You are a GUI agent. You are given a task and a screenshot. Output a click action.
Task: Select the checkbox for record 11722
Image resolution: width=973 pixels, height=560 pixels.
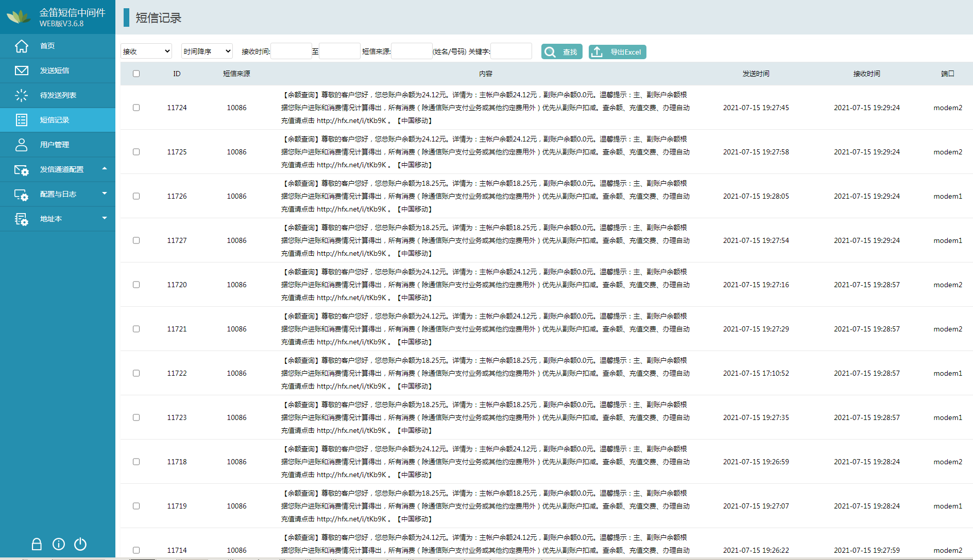click(x=136, y=373)
